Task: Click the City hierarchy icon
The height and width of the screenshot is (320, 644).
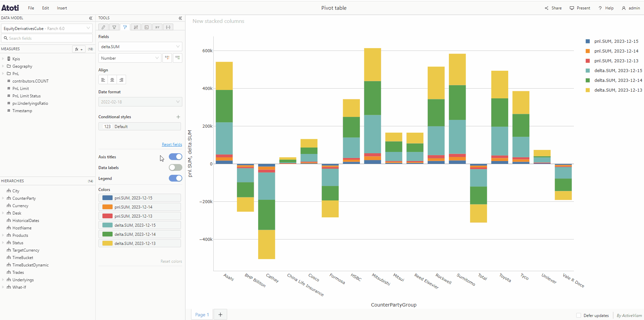Action: tap(9, 191)
